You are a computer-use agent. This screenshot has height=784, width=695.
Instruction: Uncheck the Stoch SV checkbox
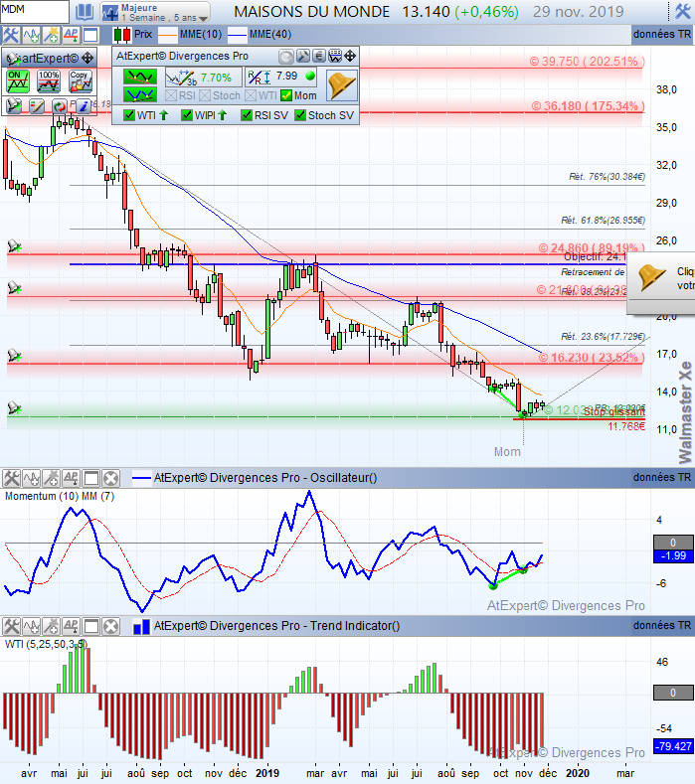(x=300, y=115)
